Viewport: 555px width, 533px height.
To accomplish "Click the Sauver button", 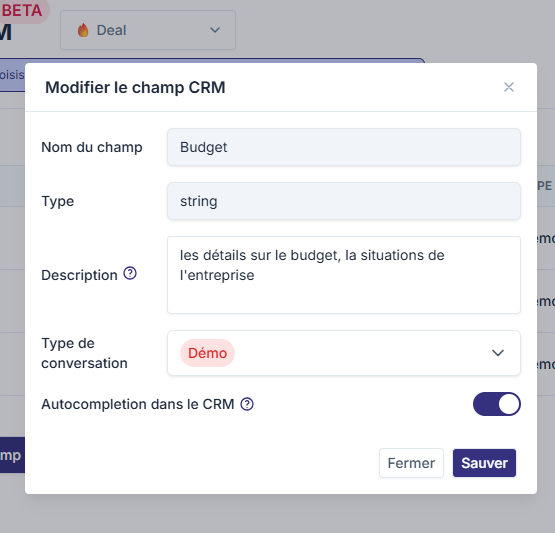I will tap(484, 463).
